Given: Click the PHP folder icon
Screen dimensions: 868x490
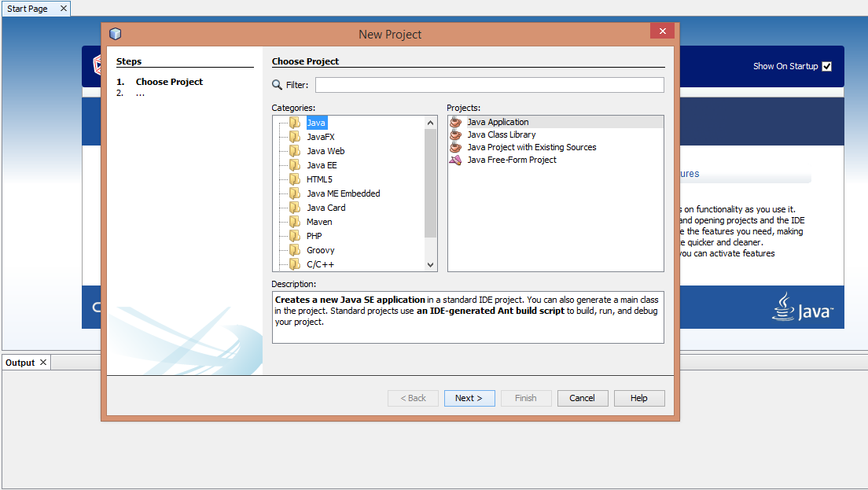Looking at the screenshot, I should pyautogui.click(x=295, y=236).
